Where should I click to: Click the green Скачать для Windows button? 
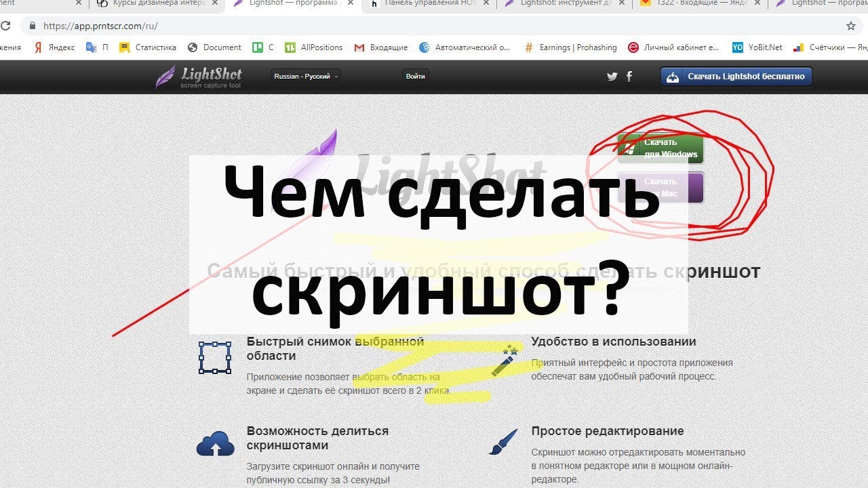point(660,148)
